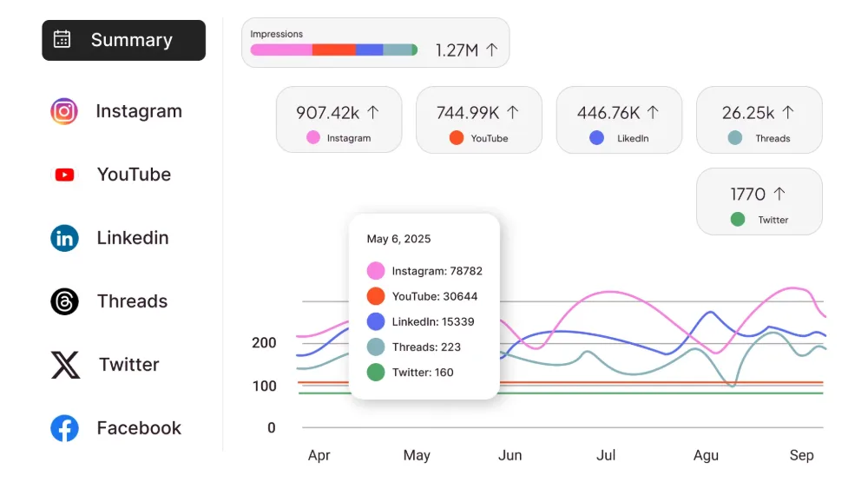
Task: Click the Twitter X logo icon
Action: pyautogui.click(x=65, y=365)
